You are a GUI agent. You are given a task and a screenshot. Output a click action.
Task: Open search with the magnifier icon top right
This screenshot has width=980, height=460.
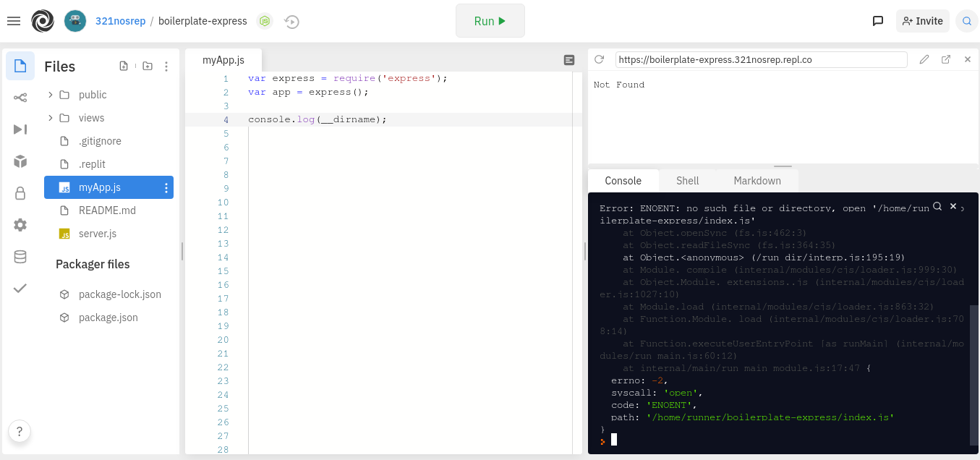967,20
